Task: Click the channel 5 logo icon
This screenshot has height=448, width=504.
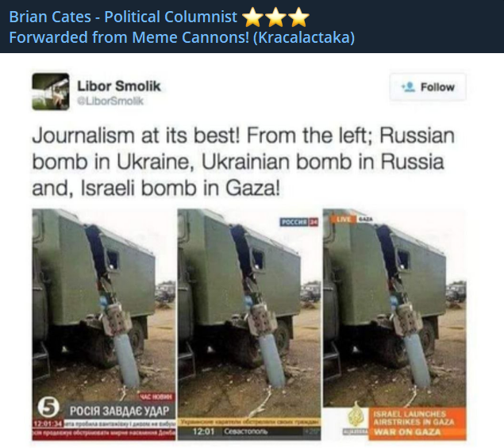Action: click(48, 408)
